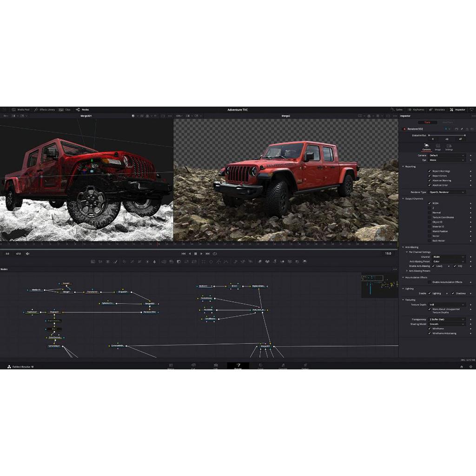Open the Eye dropdown

point(447,160)
